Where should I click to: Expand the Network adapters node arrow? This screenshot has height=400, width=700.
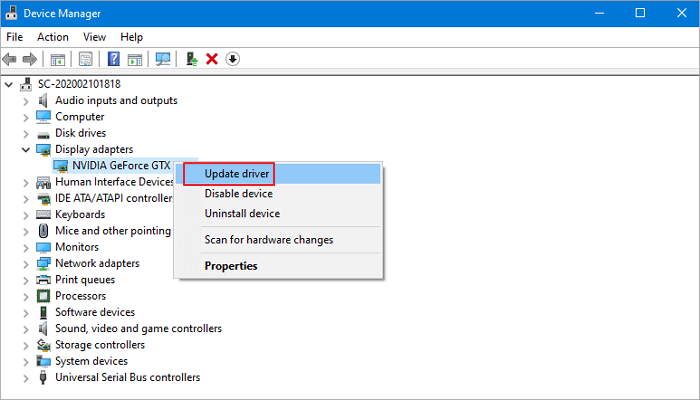tap(26, 264)
